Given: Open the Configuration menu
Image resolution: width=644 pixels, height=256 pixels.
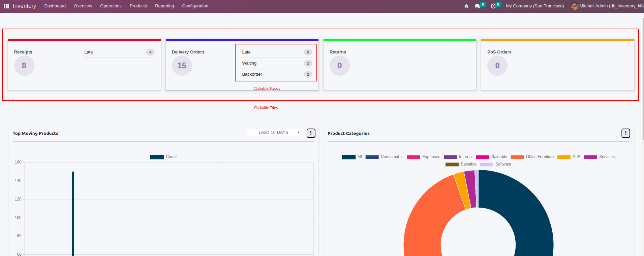Looking at the screenshot, I should (x=195, y=6).
